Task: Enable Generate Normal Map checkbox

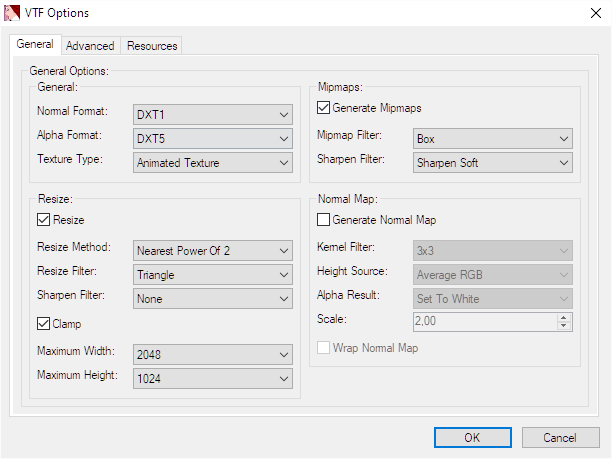Action: [324, 220]
